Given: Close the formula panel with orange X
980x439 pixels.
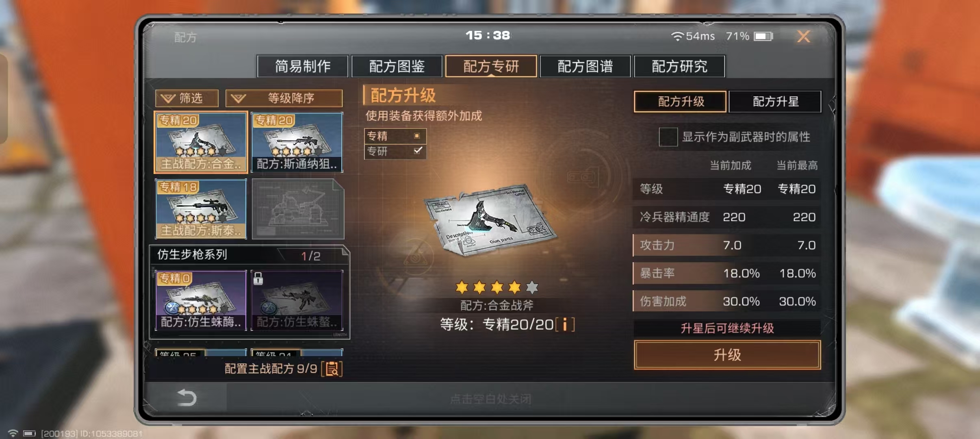Looking at the screenshot, I should pyautogui.click(x=803, y=37).
